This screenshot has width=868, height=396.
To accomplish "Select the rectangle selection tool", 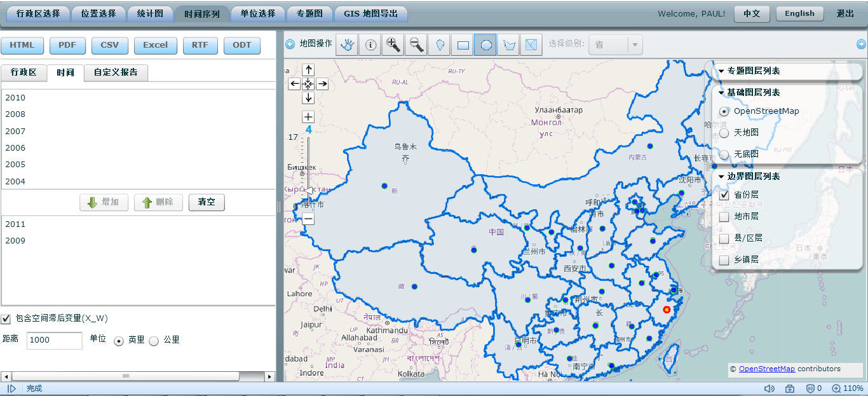I will pyautogui.click(x=463, y=44).
